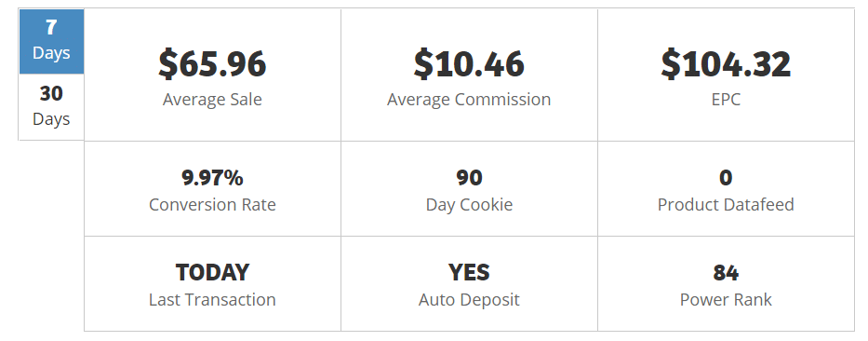The image size is (868, 341).
Task: Click the Average Commission label
Action: [469, 100]
